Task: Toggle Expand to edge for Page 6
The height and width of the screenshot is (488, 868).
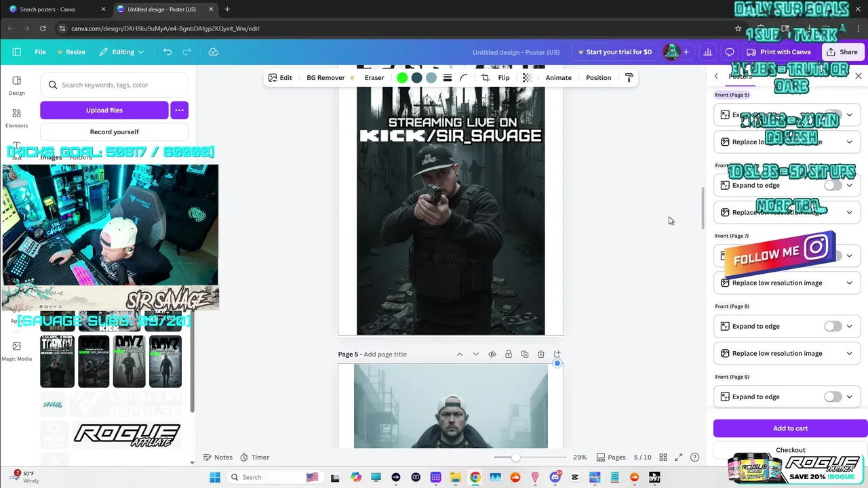Action: [833, 185]
